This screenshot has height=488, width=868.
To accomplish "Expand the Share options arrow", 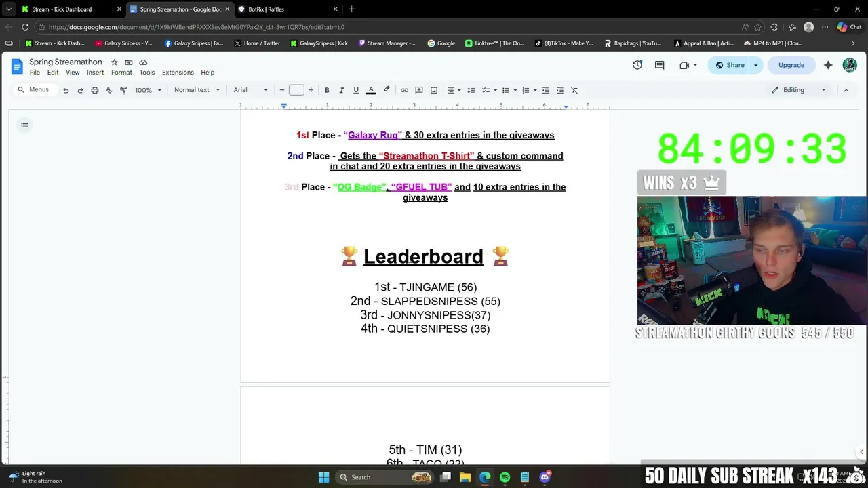I will tap(756, 65).
